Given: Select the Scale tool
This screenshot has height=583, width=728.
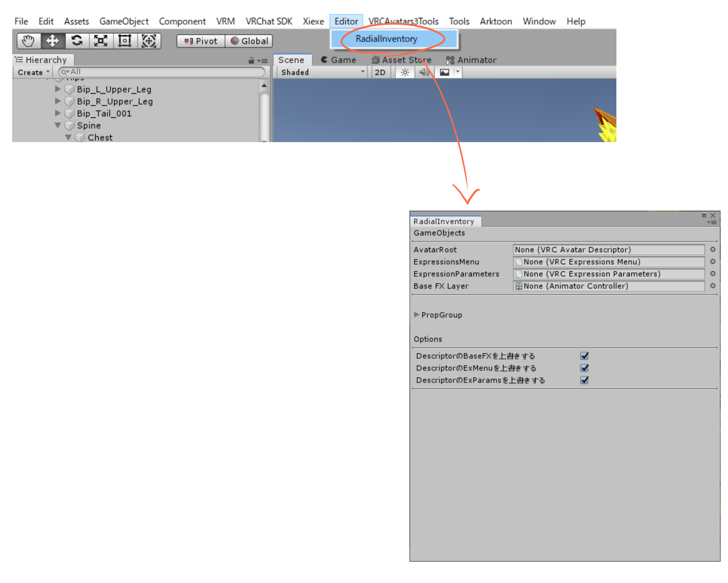Looking at the screenshot, I should pos(101,41).
